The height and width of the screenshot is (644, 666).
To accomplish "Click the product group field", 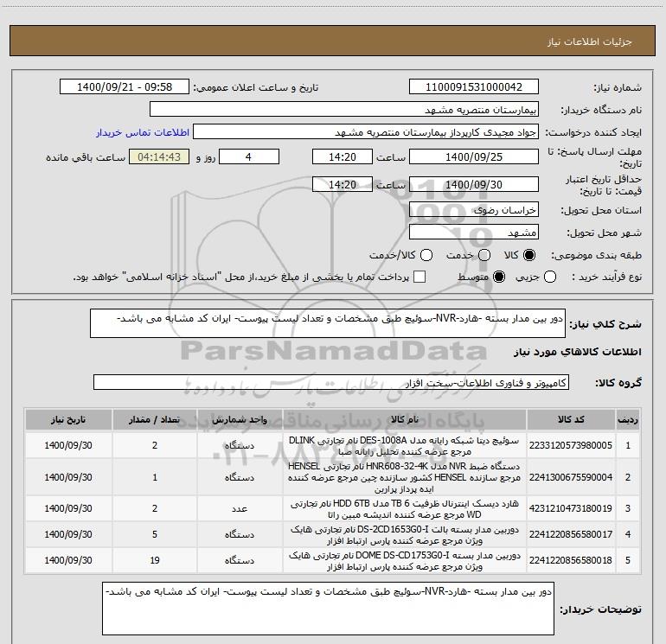I will [331, 382].
